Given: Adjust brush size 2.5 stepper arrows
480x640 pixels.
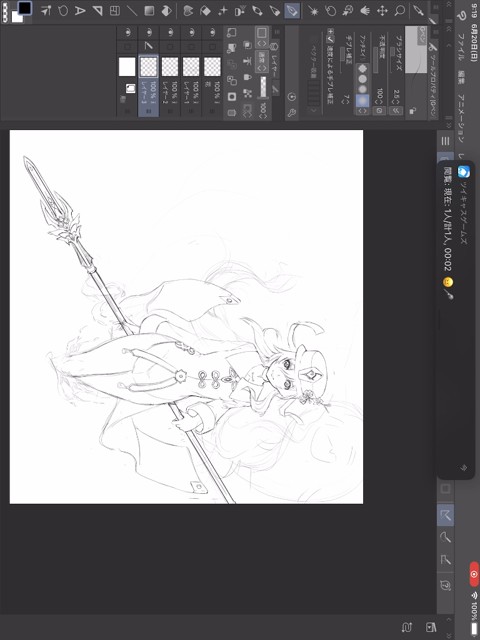Looking at the screenshot, I should pyautogui.click(x=396, y=102).
